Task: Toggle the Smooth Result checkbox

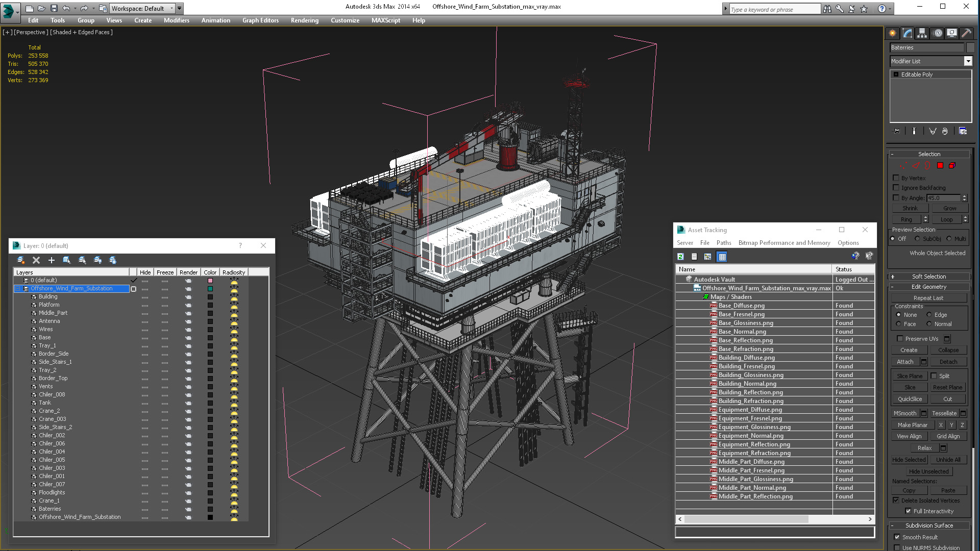Action: (x=897, y=537)
